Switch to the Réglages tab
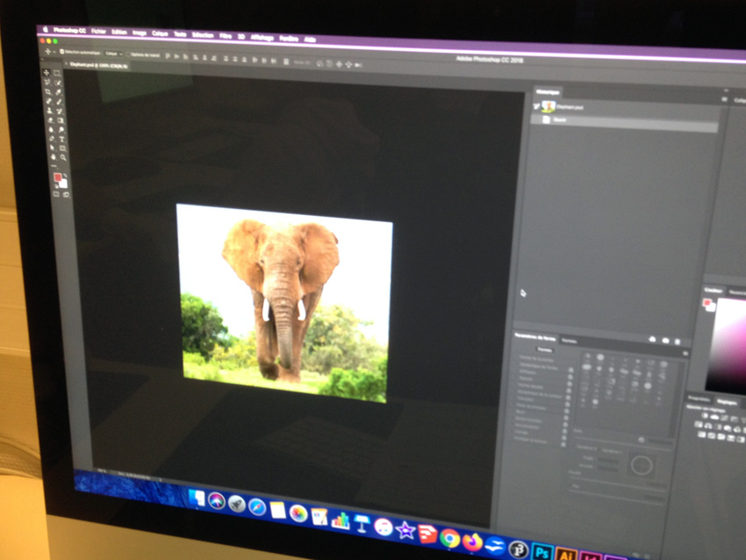 pos(727,402)
